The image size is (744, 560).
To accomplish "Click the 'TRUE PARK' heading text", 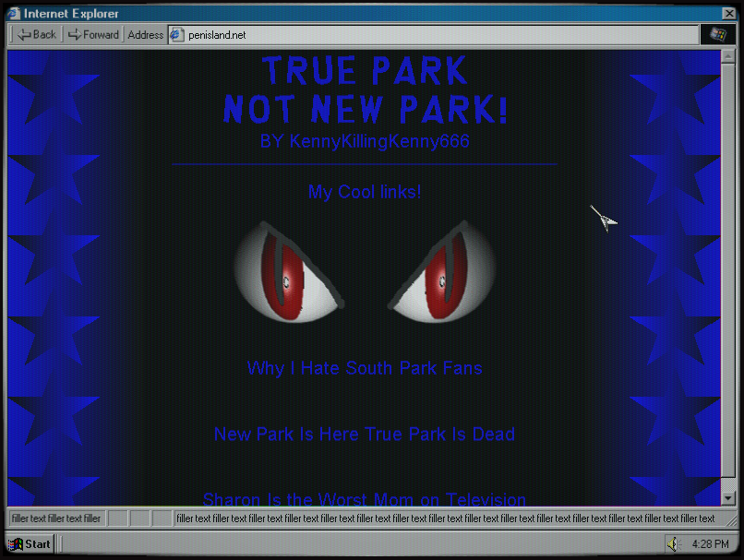I will tap(365, 70).
